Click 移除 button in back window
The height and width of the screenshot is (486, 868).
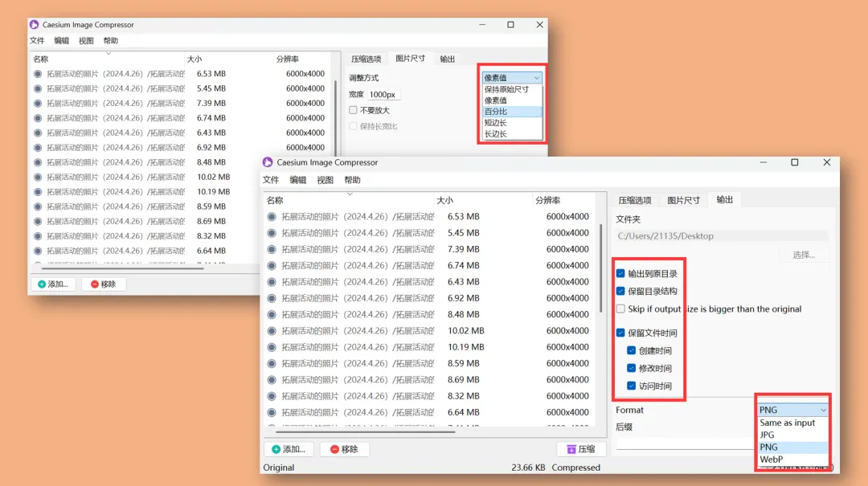click(104, 284)
